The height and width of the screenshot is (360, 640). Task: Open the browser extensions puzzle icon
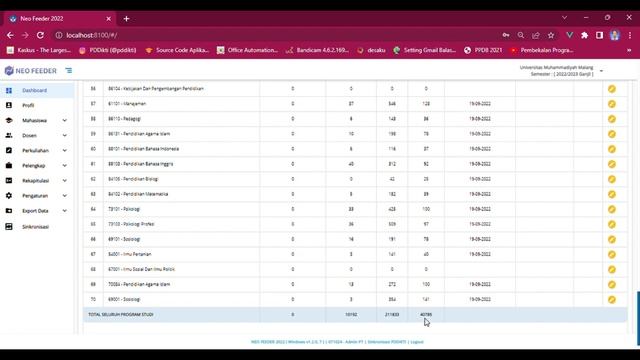tap(584, 36)
